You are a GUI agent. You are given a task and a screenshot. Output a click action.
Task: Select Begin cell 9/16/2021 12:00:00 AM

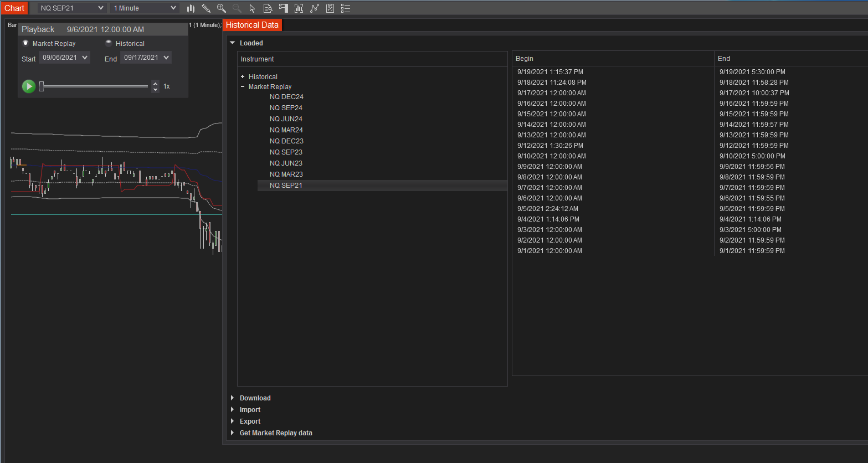pos(552,104)
